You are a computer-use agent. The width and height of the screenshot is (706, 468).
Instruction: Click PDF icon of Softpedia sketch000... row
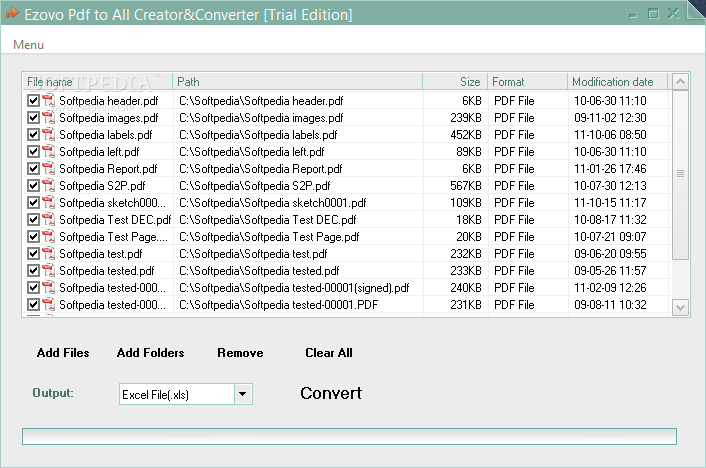coord(48,203)
